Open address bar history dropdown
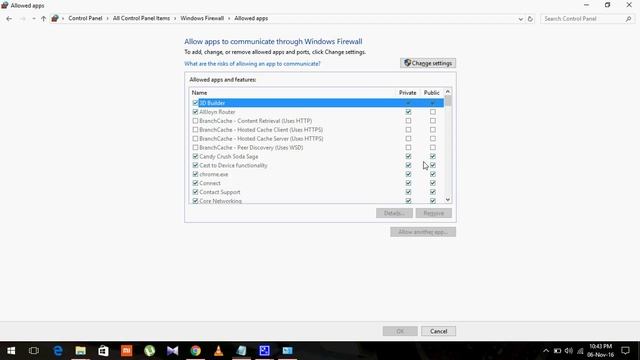This screenshot has width=640, height=360. (x=520, y=19)
